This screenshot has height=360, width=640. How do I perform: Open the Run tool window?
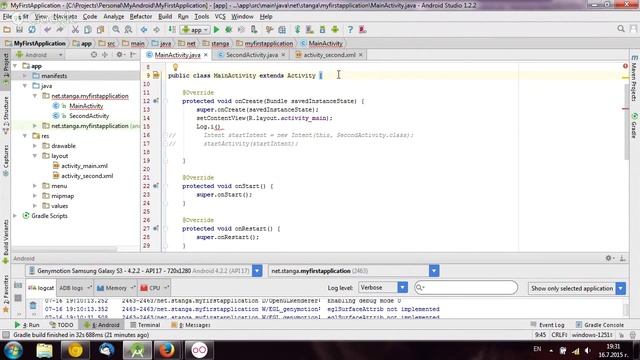(x=27, y=325)
